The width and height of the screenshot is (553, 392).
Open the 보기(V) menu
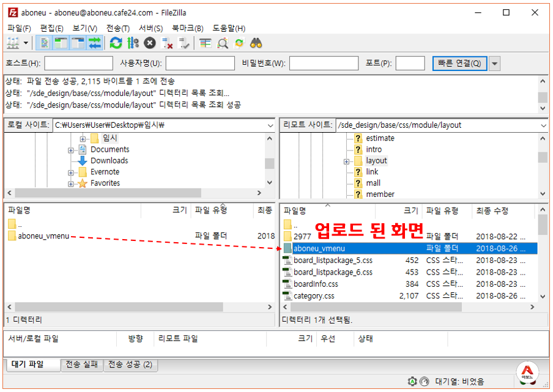84,28
